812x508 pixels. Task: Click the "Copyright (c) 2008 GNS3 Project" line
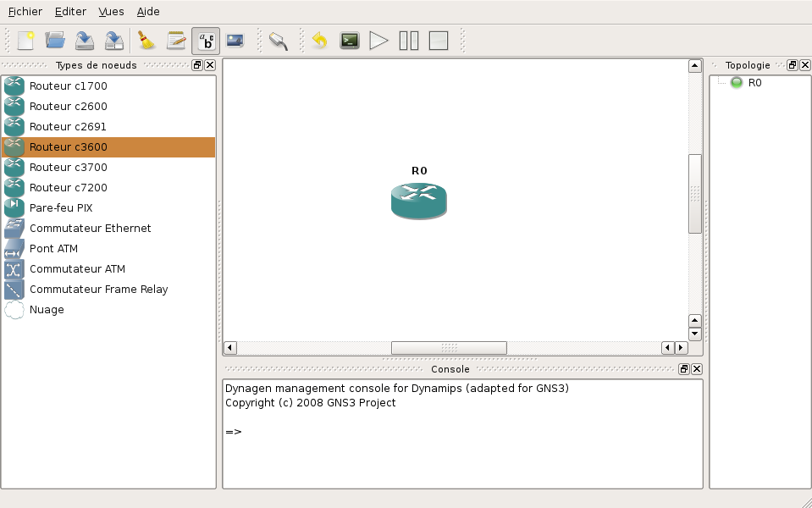pos(310,402)
